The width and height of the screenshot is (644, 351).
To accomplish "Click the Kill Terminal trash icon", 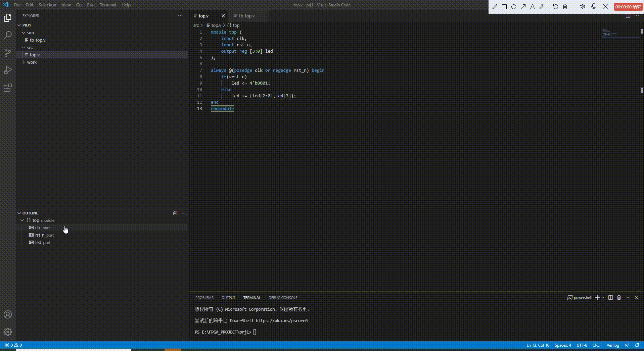I will point(619,298).
